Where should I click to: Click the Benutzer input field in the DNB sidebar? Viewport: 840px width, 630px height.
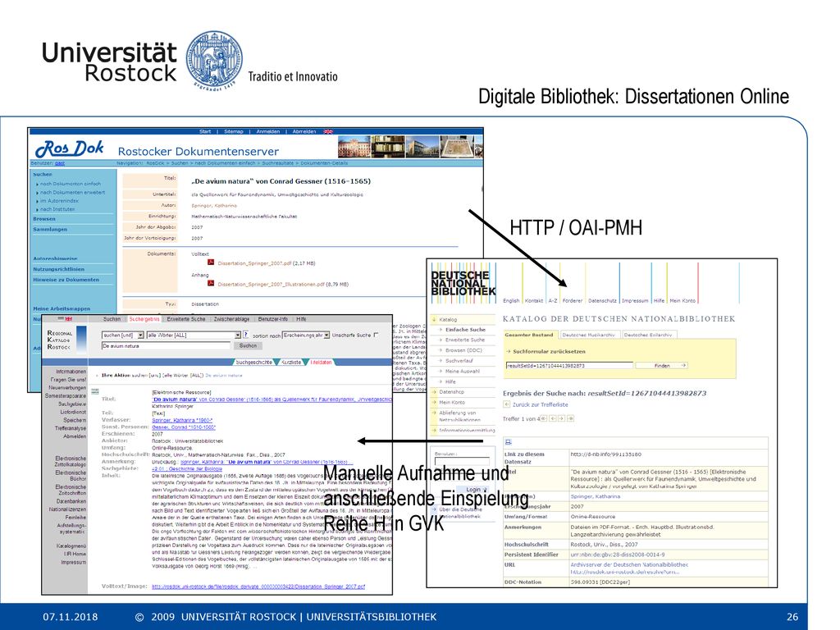[462, 461]
